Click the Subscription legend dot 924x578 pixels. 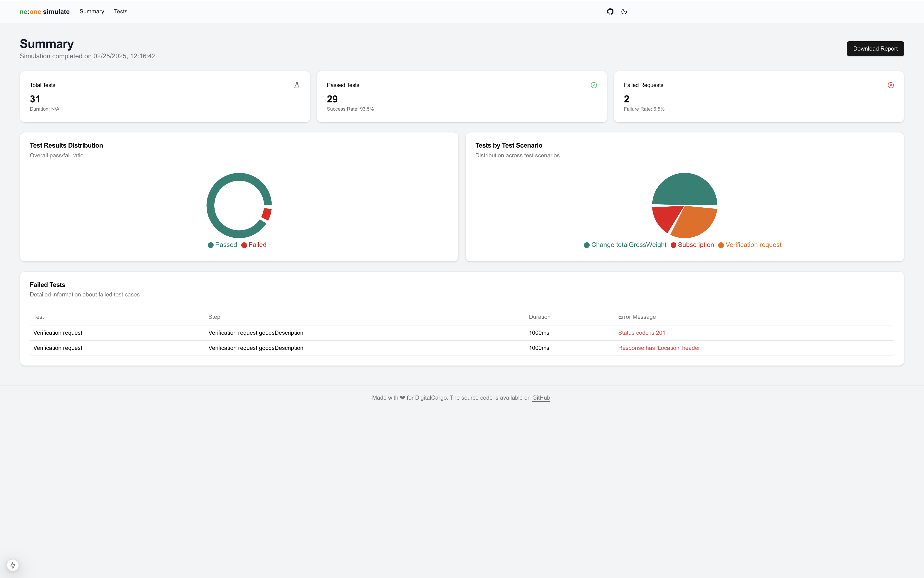pos(673,245)
